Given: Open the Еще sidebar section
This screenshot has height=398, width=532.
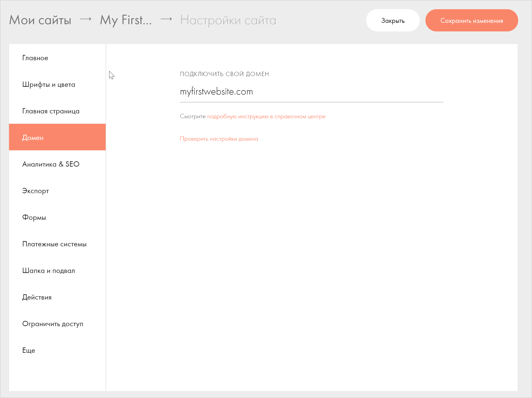Looking at the screenshot, I should (x=29, y=350).
